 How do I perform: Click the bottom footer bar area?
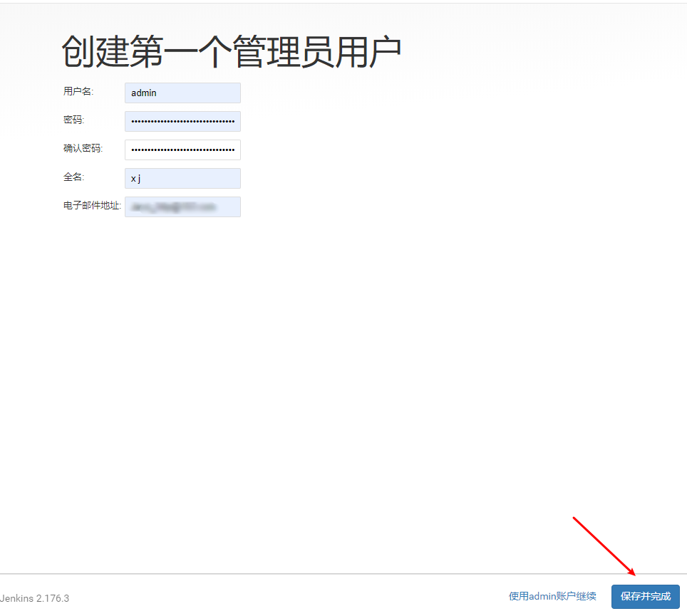pyautogui.click(x=321, y=598)
